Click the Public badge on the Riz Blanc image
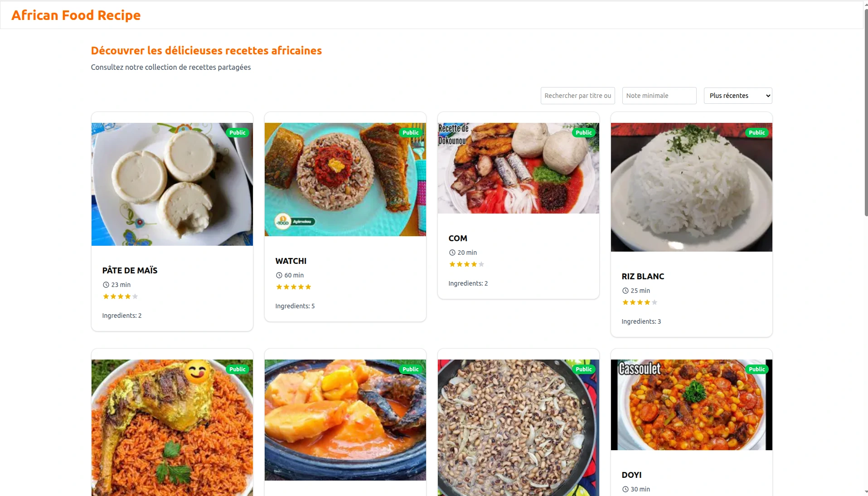This screenshot has width=868, height=496. (x=756, y=132)
